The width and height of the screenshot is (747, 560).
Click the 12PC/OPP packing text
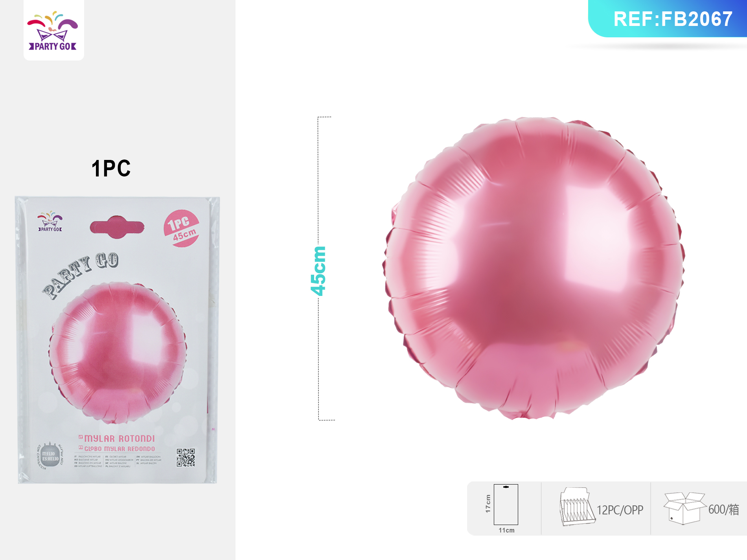coord(620,510)
